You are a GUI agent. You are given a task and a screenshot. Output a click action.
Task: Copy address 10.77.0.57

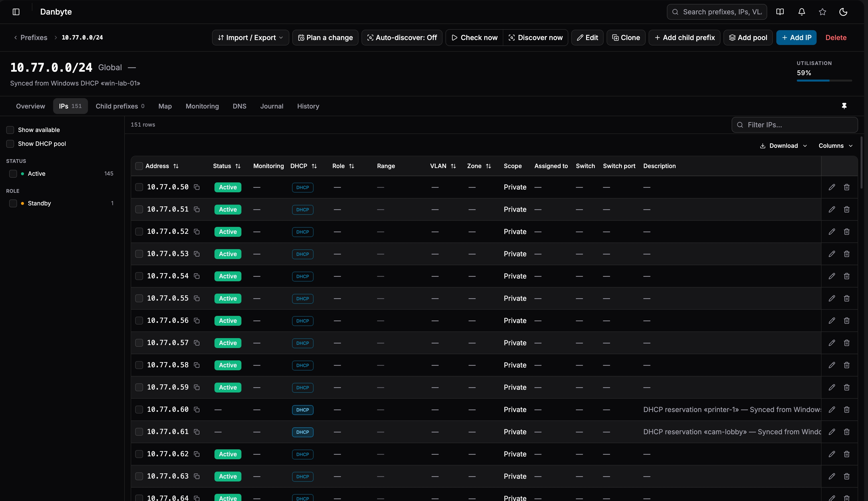coord(197,343)
